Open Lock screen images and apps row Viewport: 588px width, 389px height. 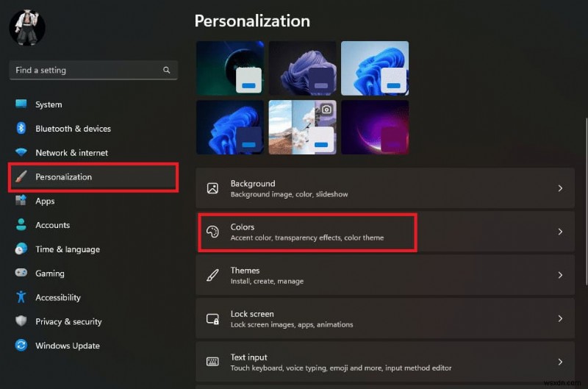385,319
